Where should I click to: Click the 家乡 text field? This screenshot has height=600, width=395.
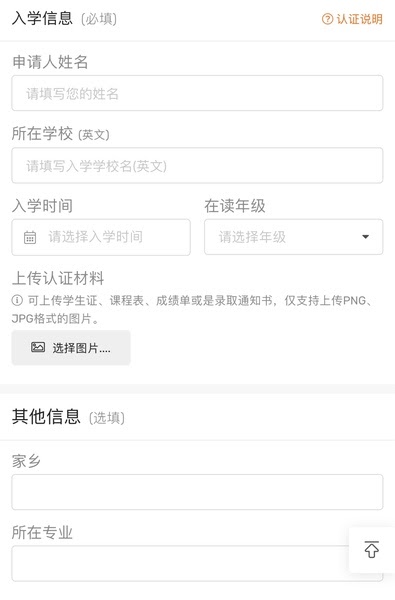click(197, 492)
